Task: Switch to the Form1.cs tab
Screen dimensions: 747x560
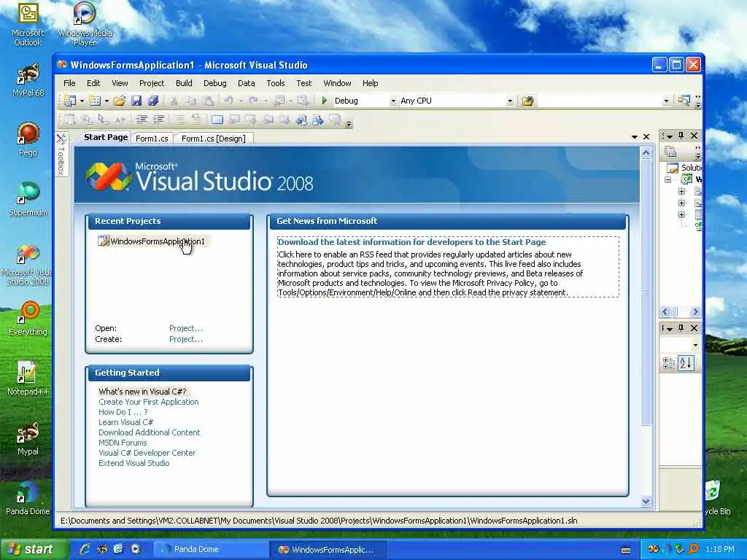Action: click(152, 138)
